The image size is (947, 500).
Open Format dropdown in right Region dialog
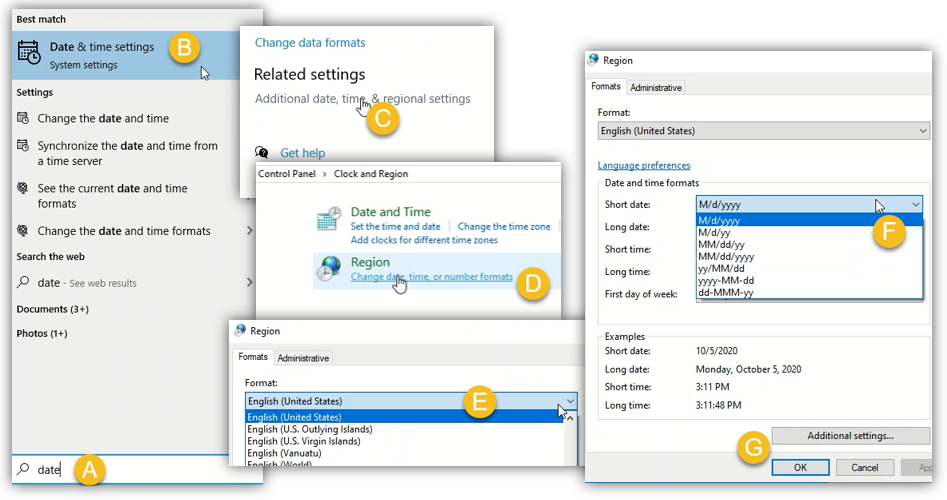click(x=763, y=130)
